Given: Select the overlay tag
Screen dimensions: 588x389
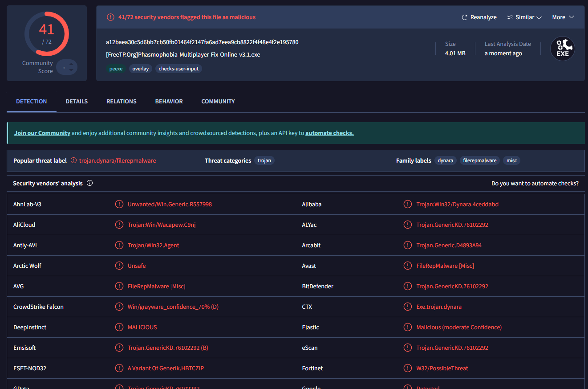Looking at the screenshot, I should point(141,69).
